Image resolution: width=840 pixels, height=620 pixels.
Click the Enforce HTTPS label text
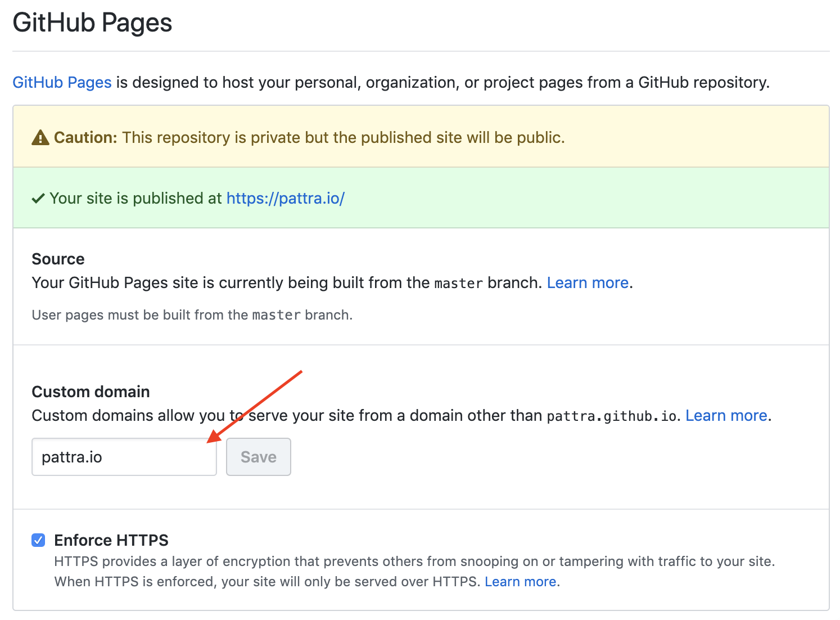[x=111, y=540]
